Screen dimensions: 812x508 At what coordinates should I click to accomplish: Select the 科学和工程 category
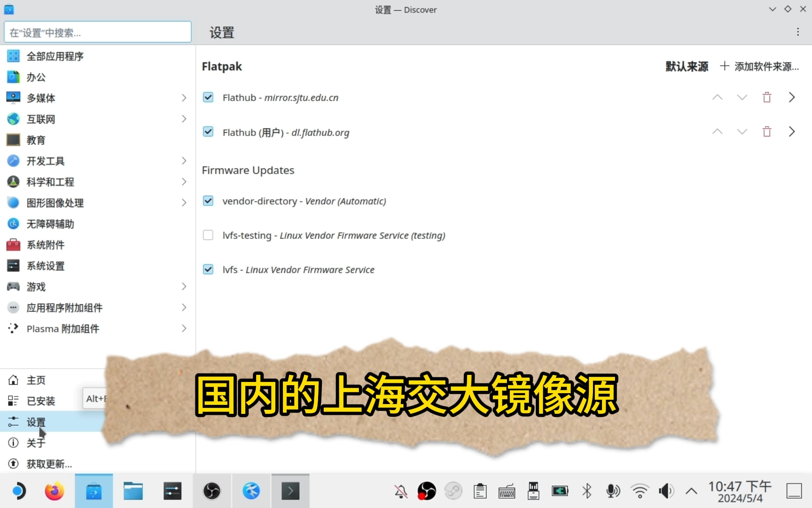[x=97, y=182]
